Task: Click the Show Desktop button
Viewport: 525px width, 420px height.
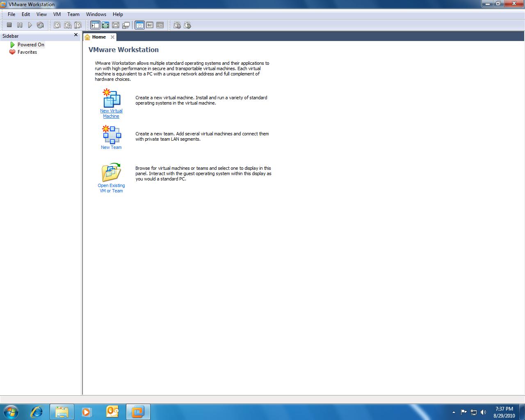Action: [x=522, y=412]
